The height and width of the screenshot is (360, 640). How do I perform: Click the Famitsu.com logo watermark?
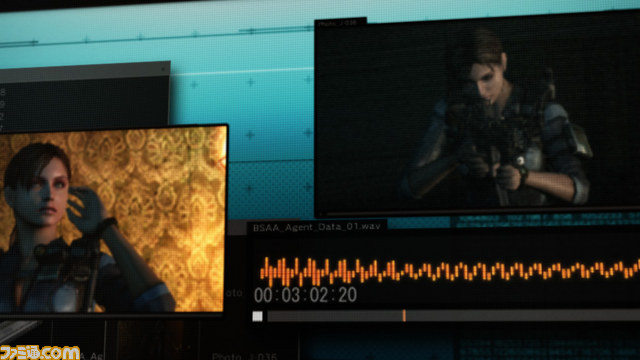[x=40, y=353]
